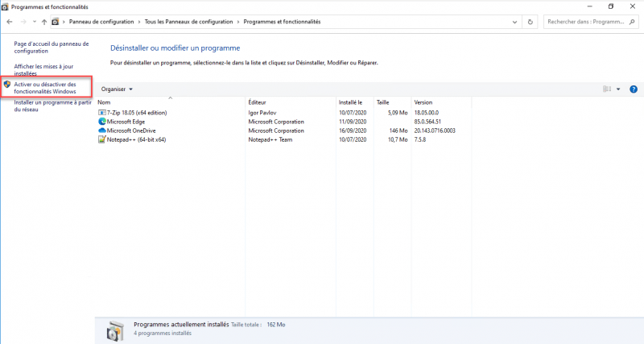Close the Programmes et fonctionnalités window

[x=633, y=6]
